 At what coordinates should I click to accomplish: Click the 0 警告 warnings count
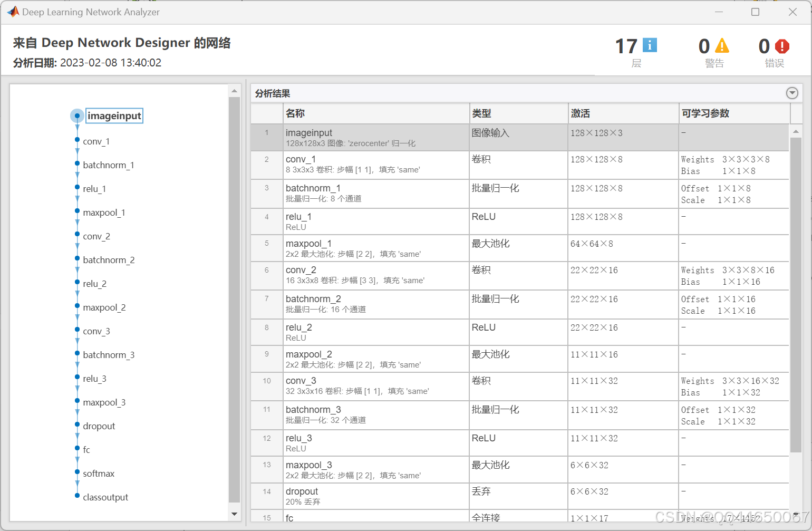pos(714,52)
